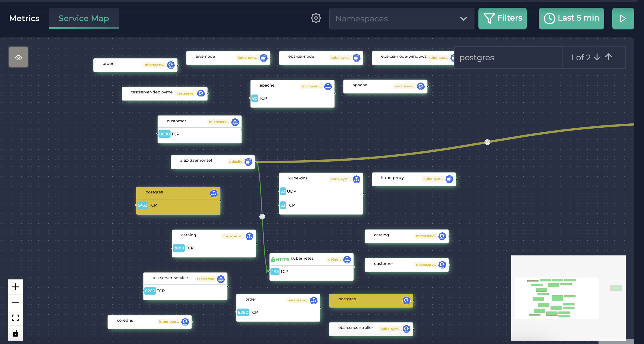The width and height of the screenshot is (644, 344).
Task: Select the Service Map tab
Action: pos(84,18)
